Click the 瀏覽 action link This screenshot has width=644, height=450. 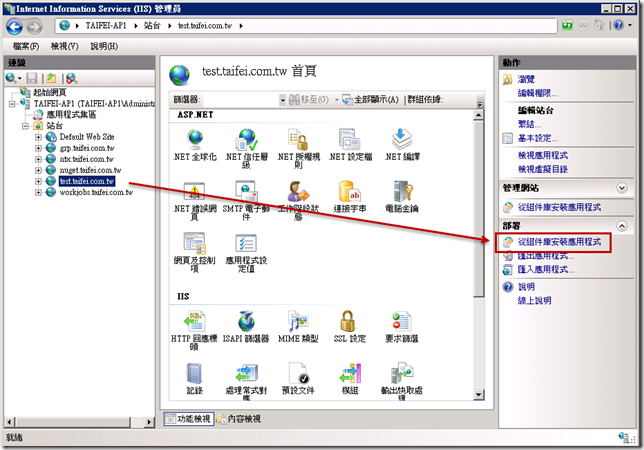(x=526, y=79)
